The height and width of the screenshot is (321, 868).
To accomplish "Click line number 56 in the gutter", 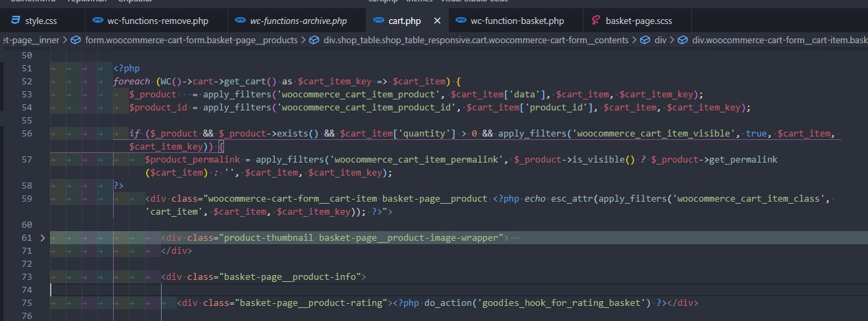I will tap(27, 134).
